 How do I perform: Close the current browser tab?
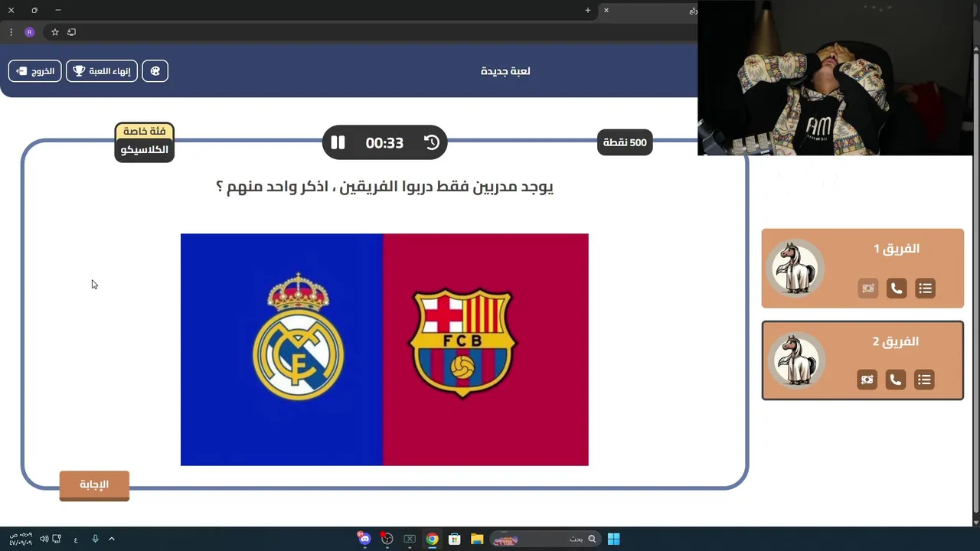tap(606, 10)
